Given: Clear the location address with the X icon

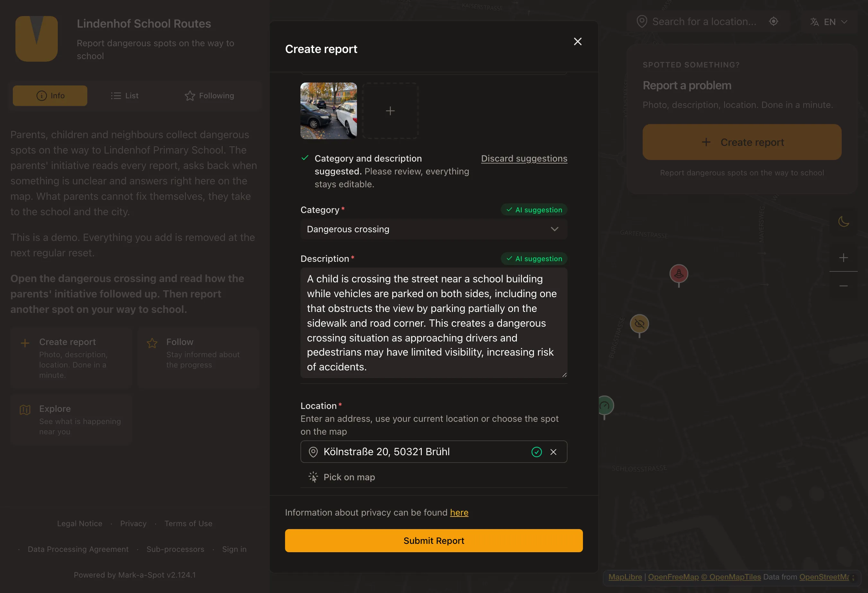Looking at the screenshot, I should (x=553, y=452).
